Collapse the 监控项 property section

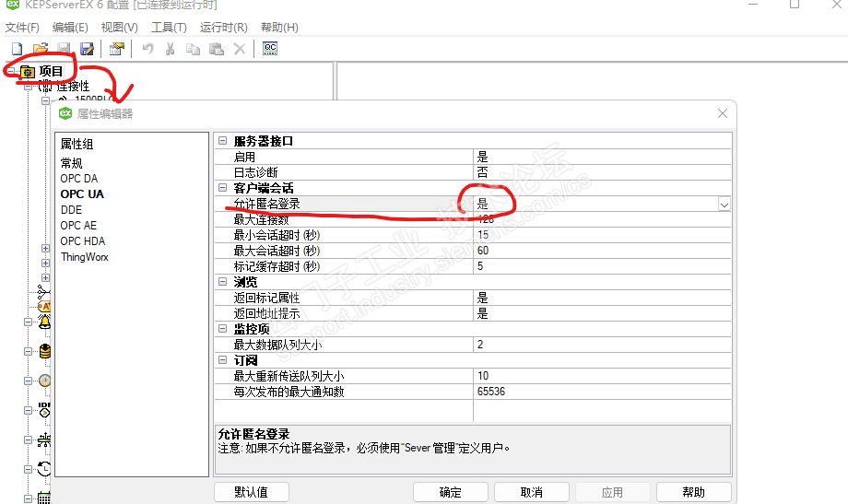point(222,329)
